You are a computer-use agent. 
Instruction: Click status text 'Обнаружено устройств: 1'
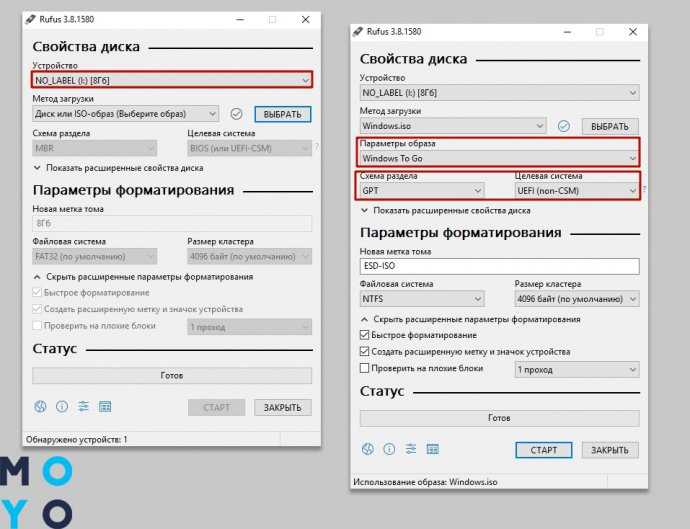pos(77,439)
